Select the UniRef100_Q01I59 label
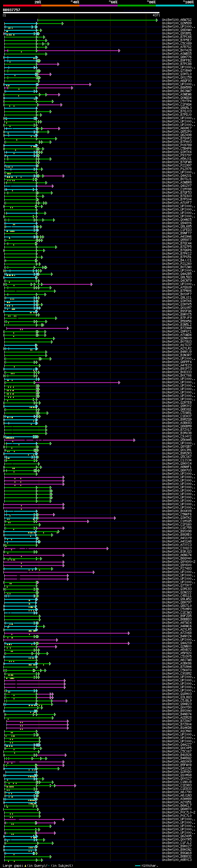Screen dimensions: 197x868 177,78
